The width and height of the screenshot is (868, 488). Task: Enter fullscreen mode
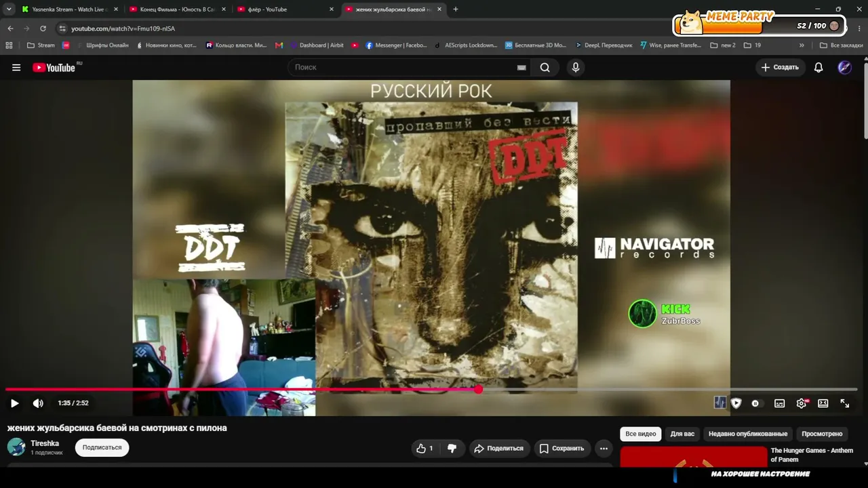(845, 403)
